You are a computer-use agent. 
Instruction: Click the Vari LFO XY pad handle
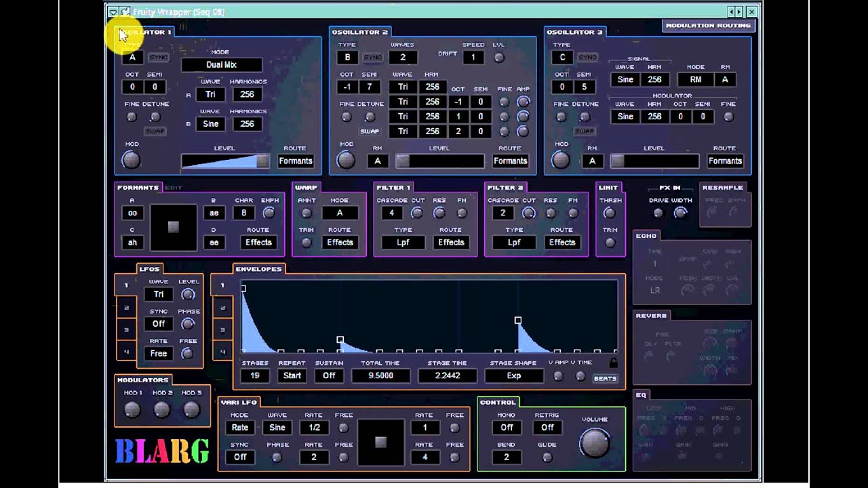tap(380, 443)
